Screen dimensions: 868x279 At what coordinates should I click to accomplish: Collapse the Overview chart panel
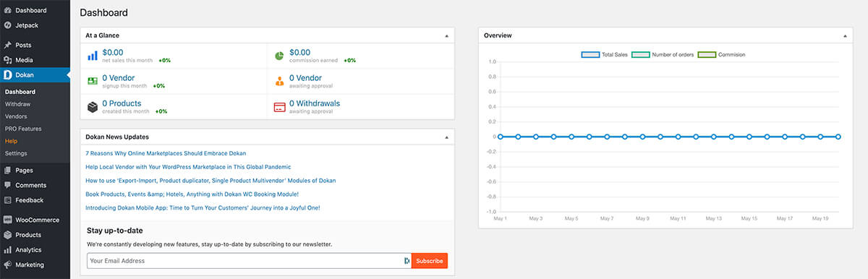(845, 35)
